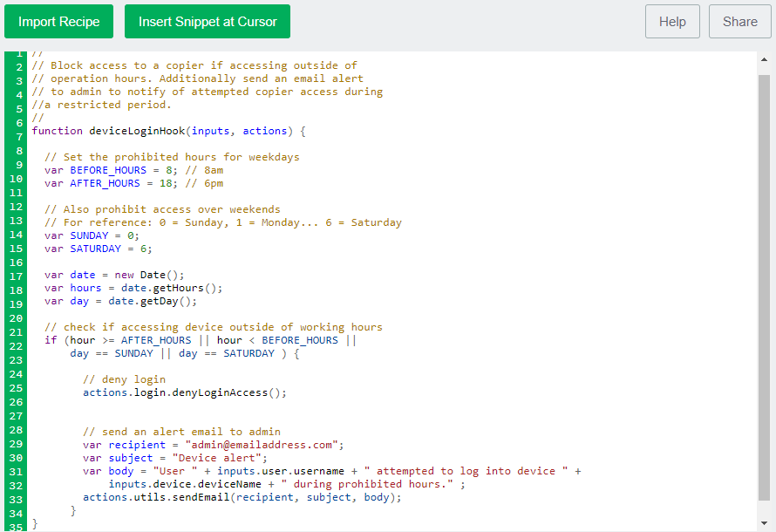776x532 pixels.
Task: Click the function name deviceLoginHook
Action: coord(137,131)
